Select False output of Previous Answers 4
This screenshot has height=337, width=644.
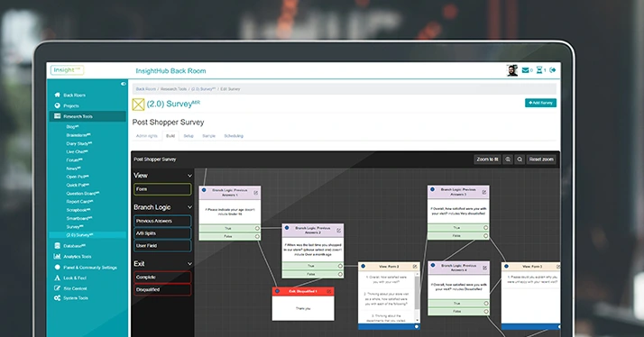(x=486, y=312)
